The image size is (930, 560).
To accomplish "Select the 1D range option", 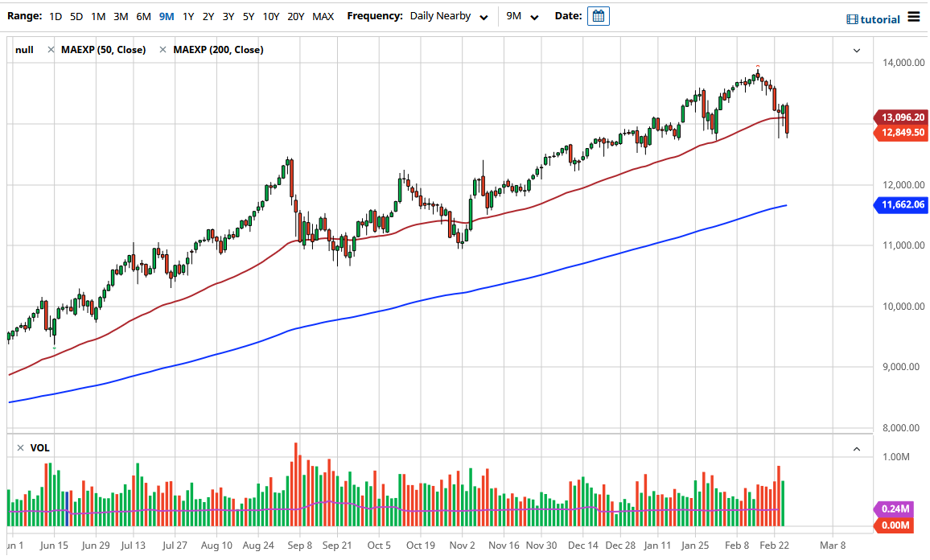I will pyautogui.click(x=56, y=16).
